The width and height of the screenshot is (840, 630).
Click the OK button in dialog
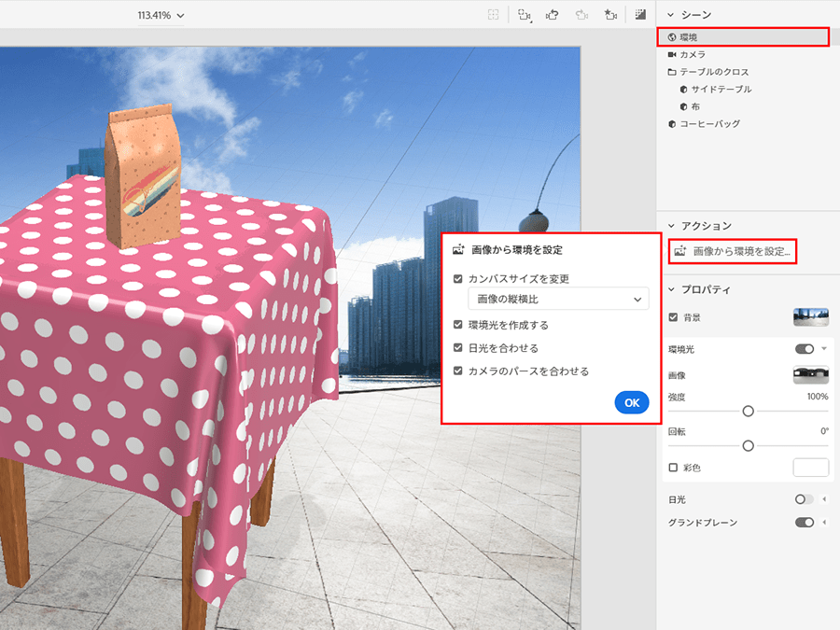click(632, 403)
